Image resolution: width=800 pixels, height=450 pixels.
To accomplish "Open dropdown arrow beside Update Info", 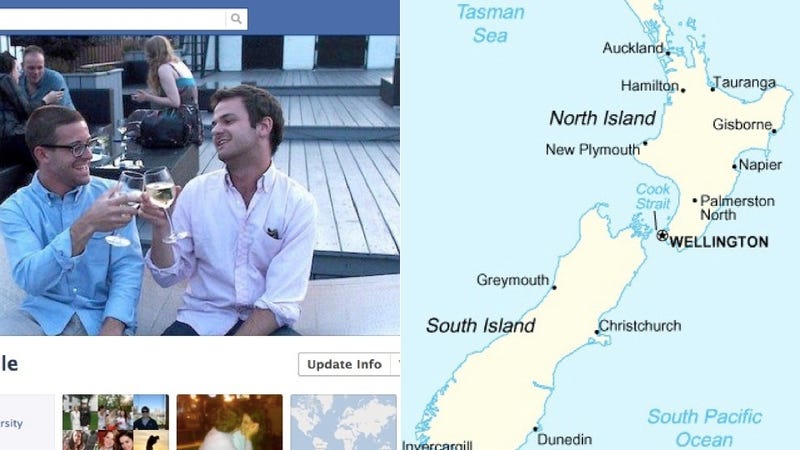I will (395, 364).
